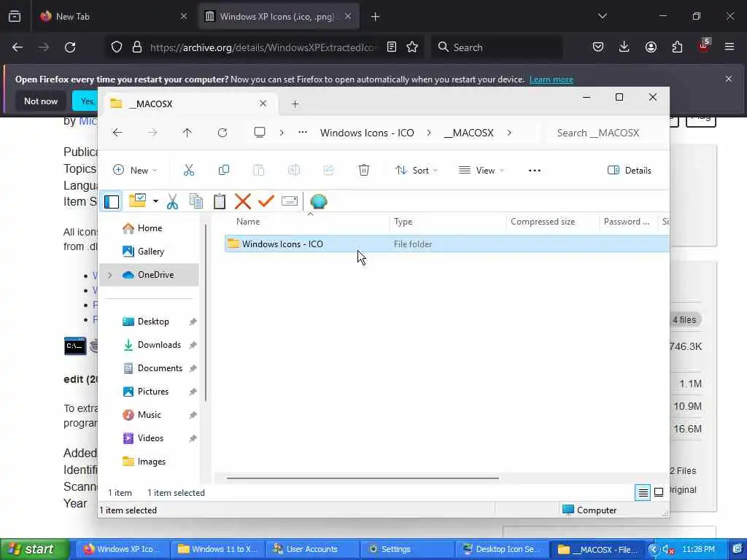
Task: Sort by the Name column header
Action: 248,222
